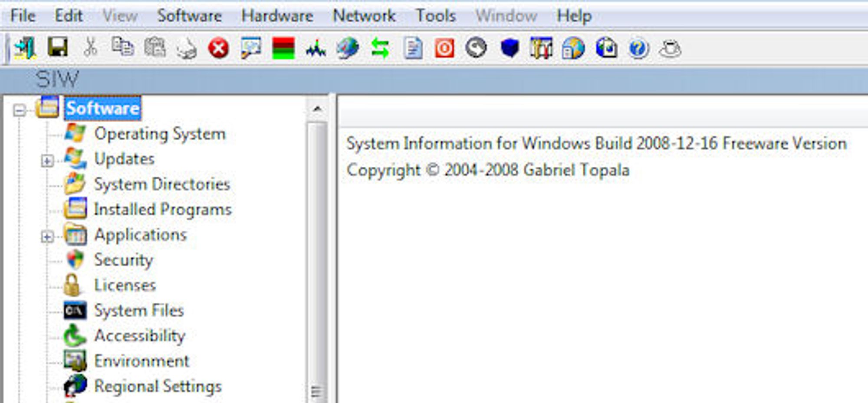Click the Save floppy disk icon
This screenshot has width=868, height=403.
tap(58, 47)
